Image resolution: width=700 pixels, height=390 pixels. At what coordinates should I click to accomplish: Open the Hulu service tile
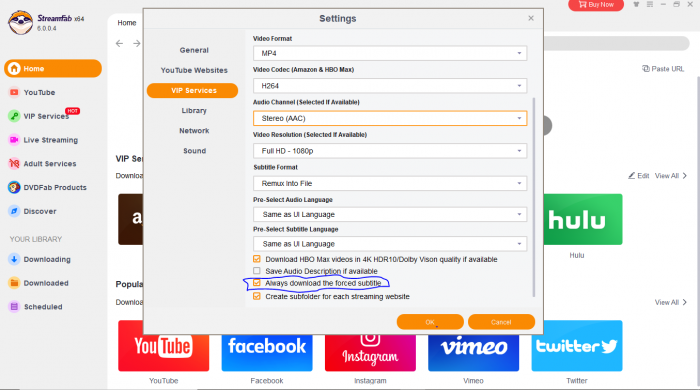[583, 219]
